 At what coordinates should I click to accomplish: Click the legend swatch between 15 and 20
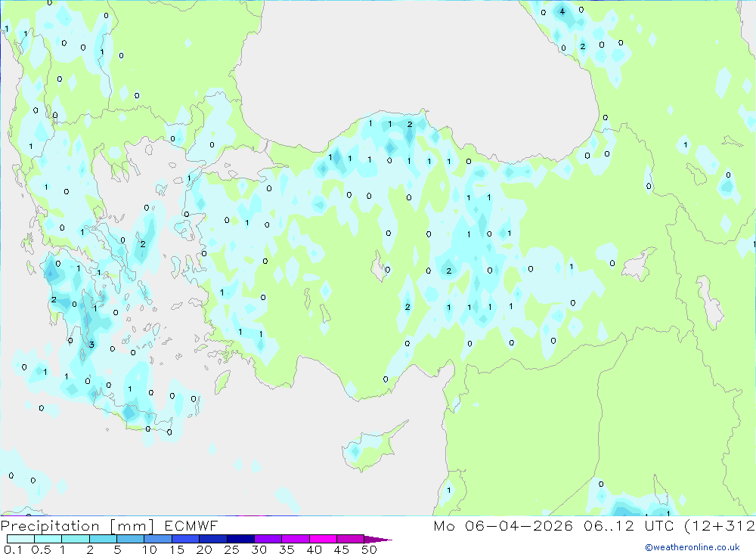pos(186,539)
